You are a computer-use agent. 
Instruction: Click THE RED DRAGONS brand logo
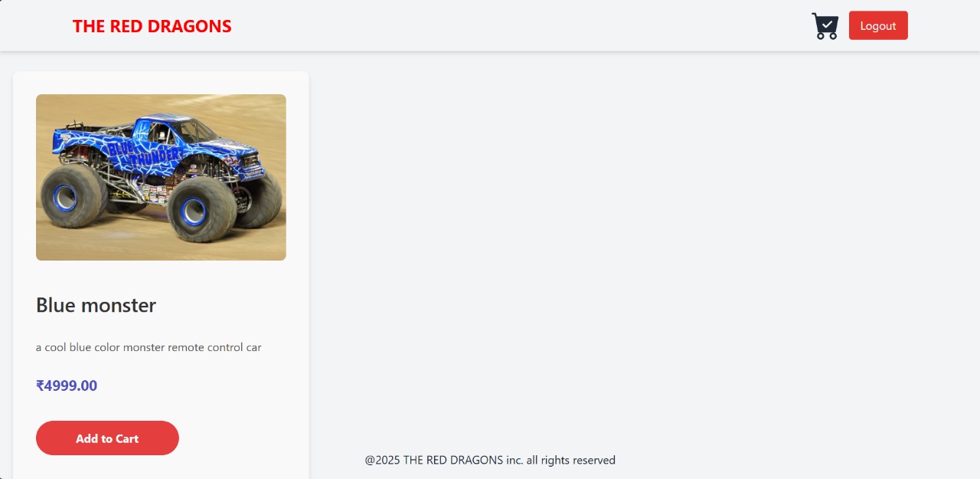click(152, 26)
